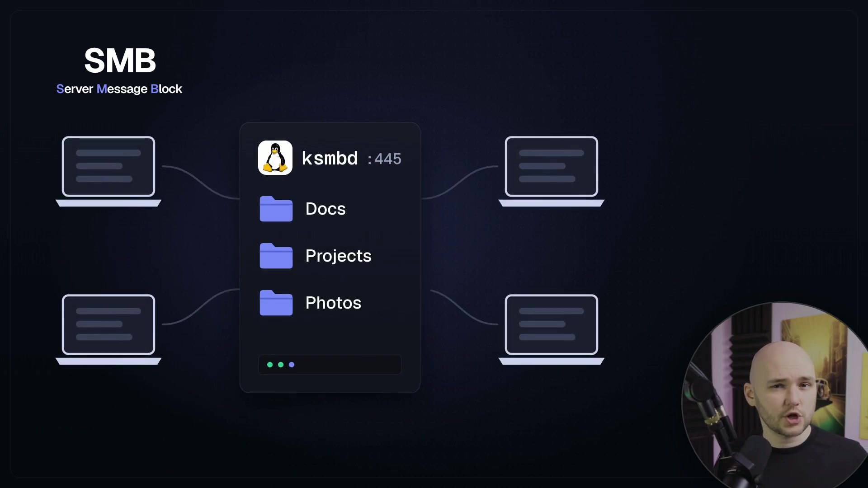Screen dimensions: 868x488
Task: Select the top-left laptop client
Action: [x=108, y=171]
